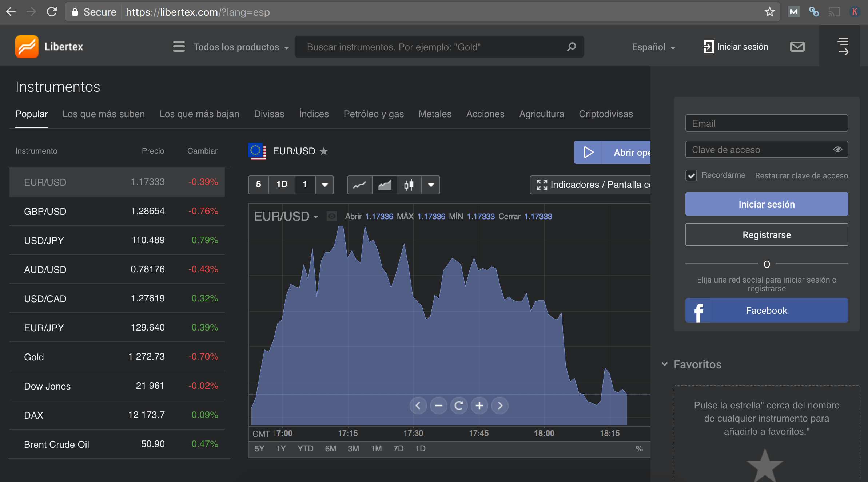Click the Registrarse button

767,235
